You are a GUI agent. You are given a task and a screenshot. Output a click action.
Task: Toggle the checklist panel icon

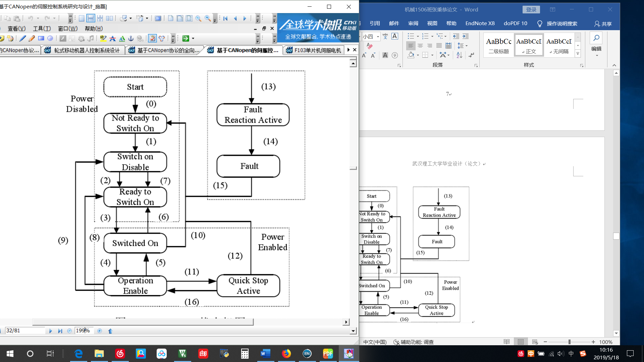coord(152,39)
